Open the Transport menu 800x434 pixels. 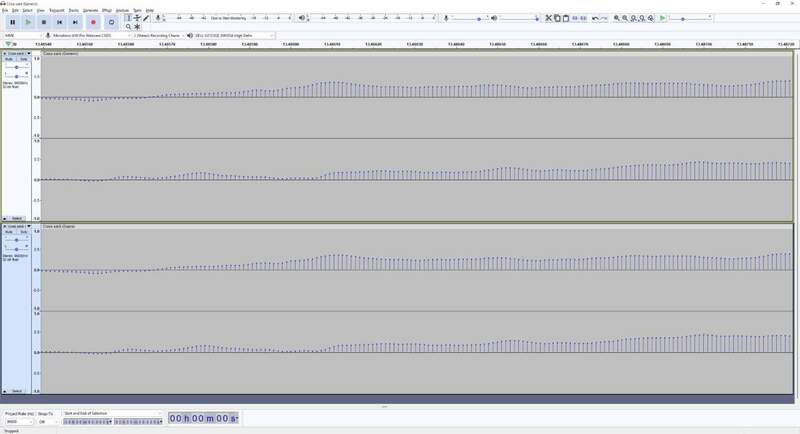57,10
